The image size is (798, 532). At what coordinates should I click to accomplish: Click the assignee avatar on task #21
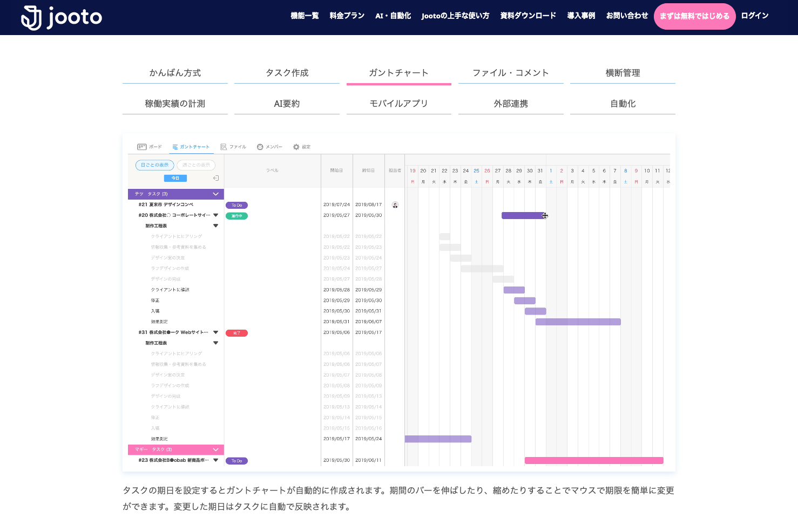(x=395, y=205)
